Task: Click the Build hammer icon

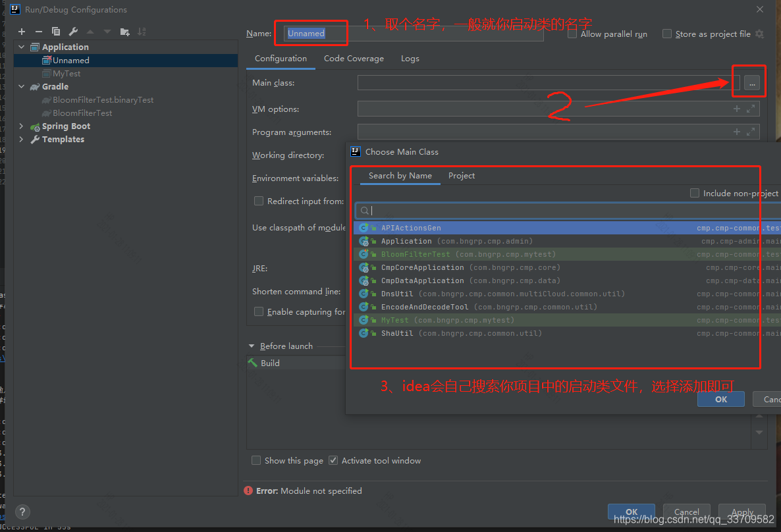Action: pyautogui.click(x=252, y=363)
